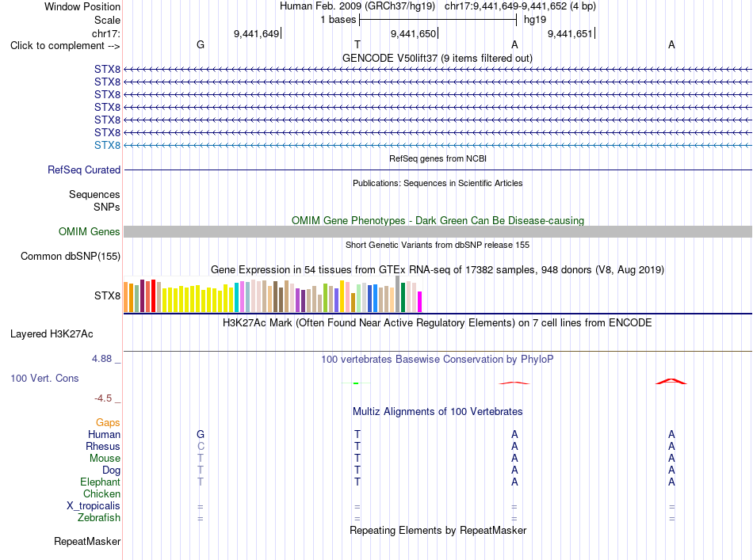Click 'Multiz Alignments of 100 Vertebrates' title
Image resolution: width=753 pixels, height=560 pixels.
[438, 412]
